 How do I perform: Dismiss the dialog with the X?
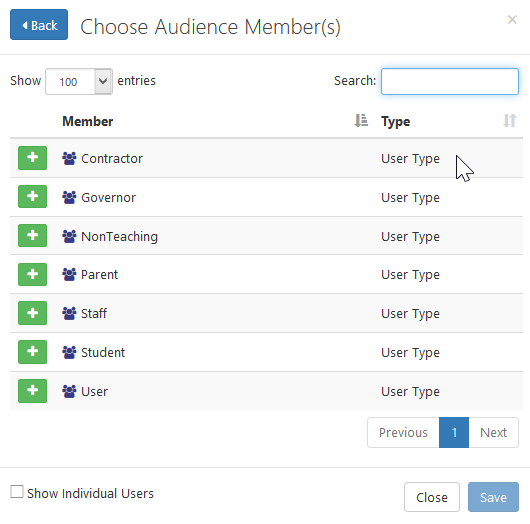512,20
